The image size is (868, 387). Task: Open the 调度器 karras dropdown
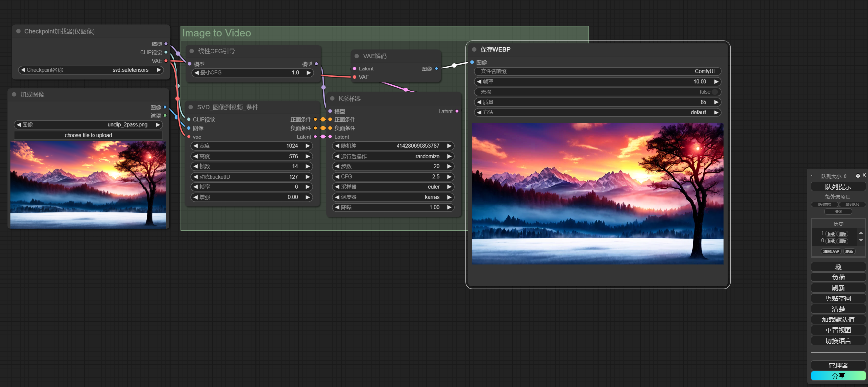[393, 197]
